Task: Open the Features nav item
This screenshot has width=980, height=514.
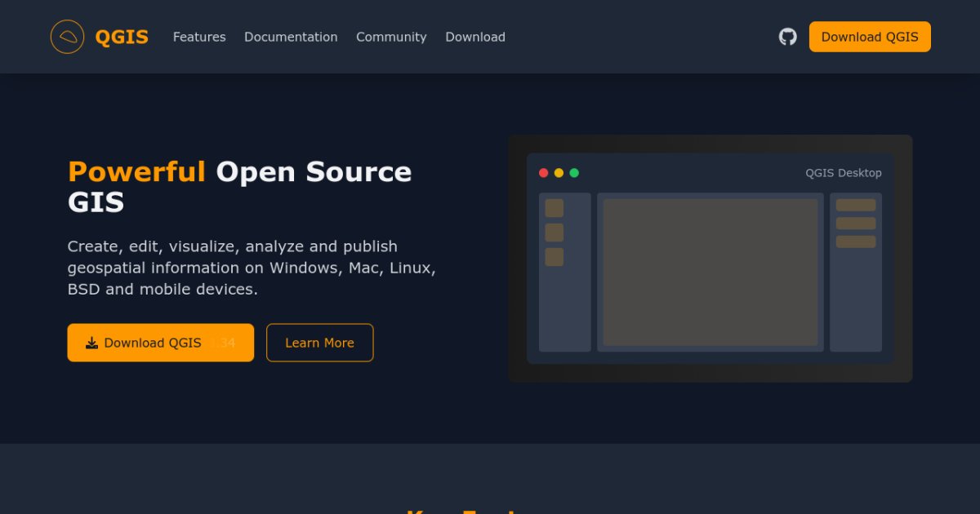Action: tap(199, 37)
